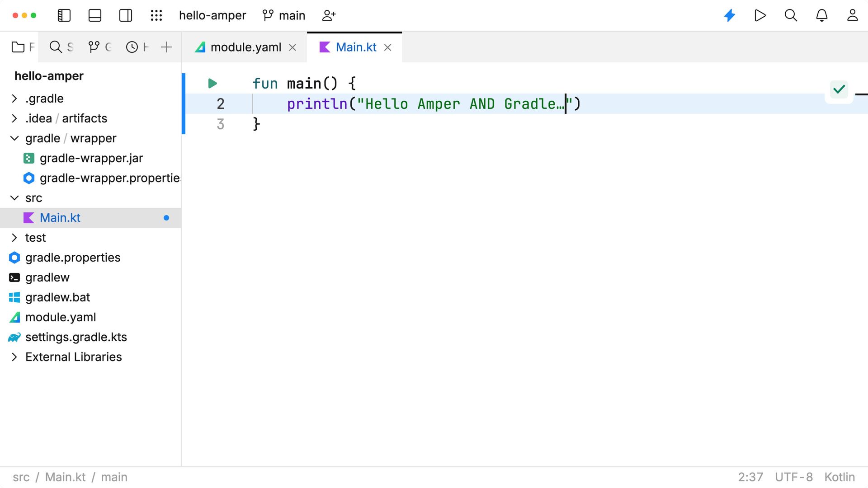This screenshot has height=488, width=868.
Task: Expand External Libraries node
Action: point(14,357)
